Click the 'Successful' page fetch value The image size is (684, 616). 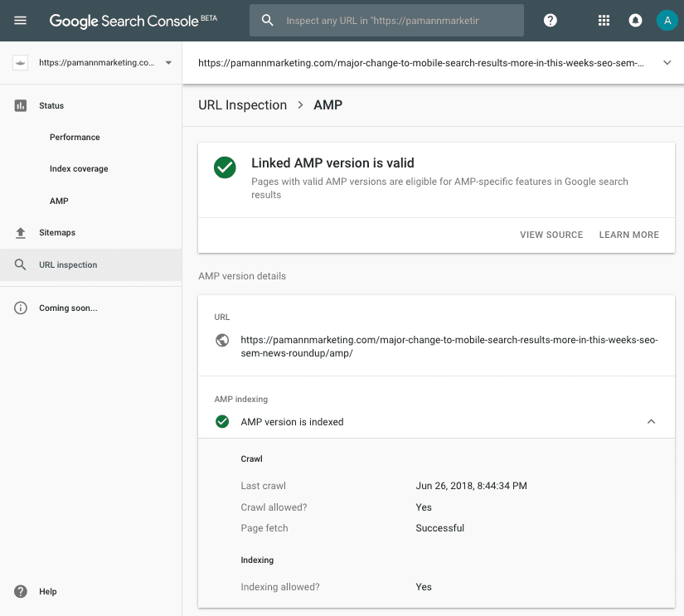click(x=439, y=528)
